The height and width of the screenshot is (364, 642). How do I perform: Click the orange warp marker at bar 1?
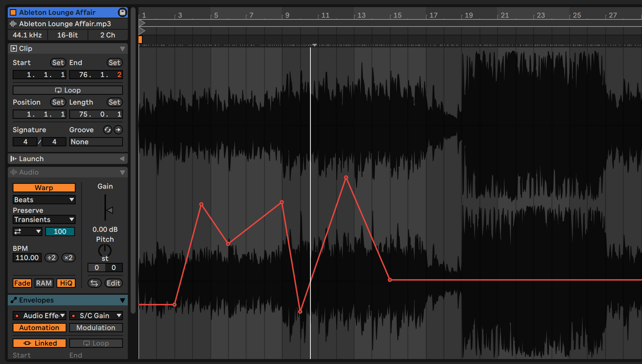coord(140,40)
